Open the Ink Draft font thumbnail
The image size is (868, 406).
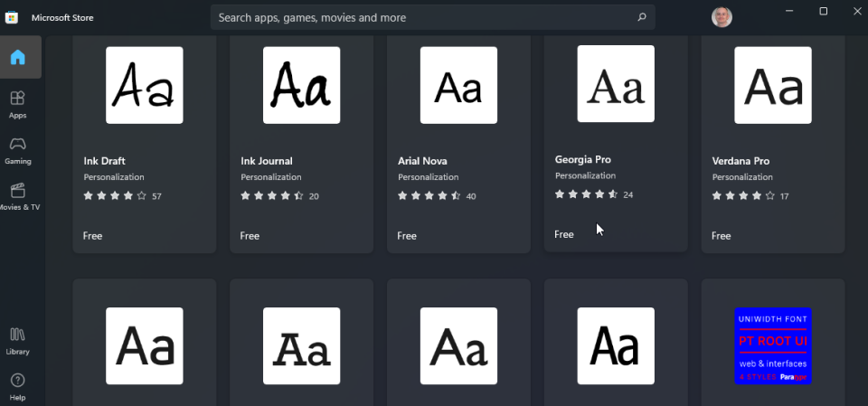click(x=145, y=85)
